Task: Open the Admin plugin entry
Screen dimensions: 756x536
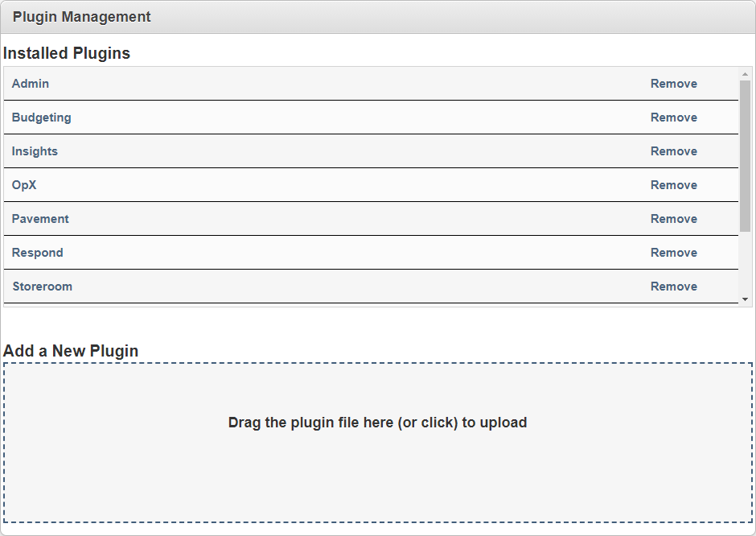Action: 29,84
